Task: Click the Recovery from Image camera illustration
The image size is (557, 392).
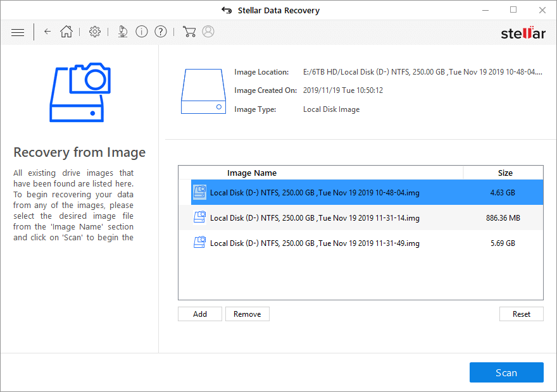Action: point(80,92)
